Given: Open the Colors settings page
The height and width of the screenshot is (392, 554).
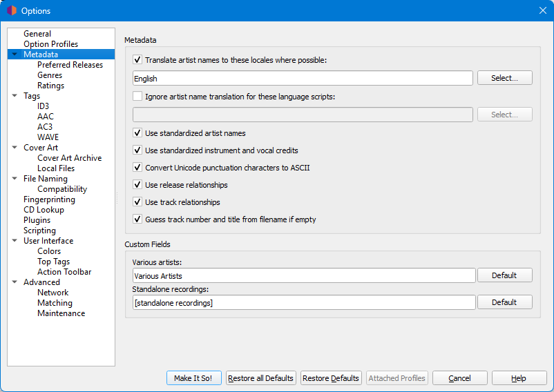Looking at the screenshot, I should click(49, 251).
